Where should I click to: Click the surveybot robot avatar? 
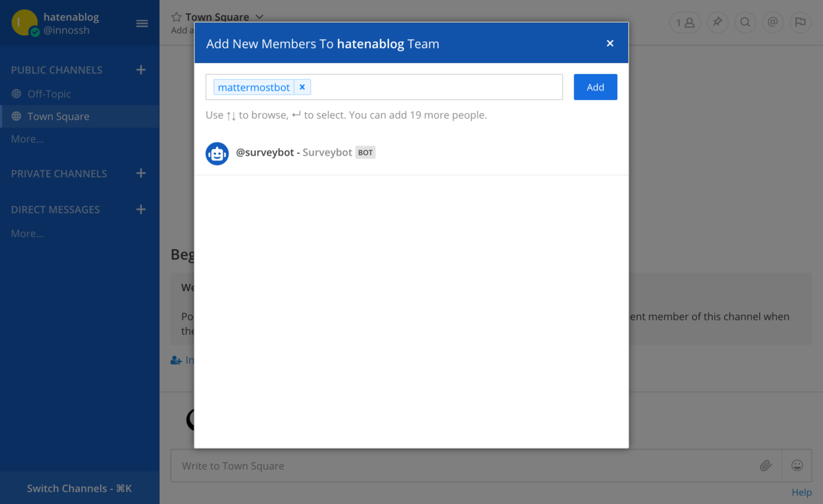[x=217, y=153]
